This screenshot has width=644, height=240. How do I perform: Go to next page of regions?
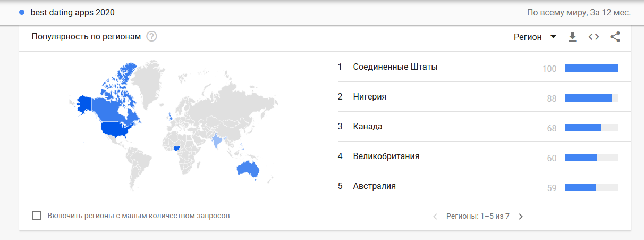(521, 217)
